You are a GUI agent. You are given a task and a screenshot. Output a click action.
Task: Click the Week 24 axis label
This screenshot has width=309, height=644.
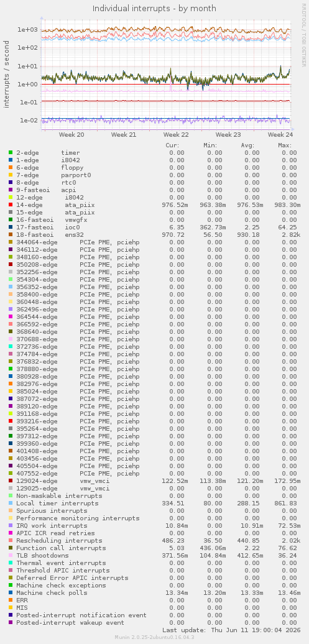click(280, 135)
